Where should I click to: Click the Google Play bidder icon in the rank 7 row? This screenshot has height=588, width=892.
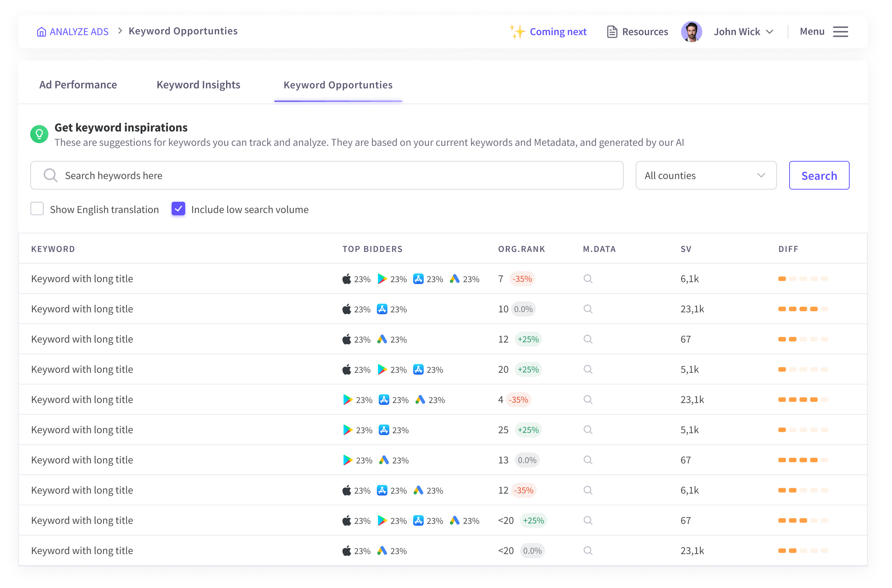(x=382, y=279)
